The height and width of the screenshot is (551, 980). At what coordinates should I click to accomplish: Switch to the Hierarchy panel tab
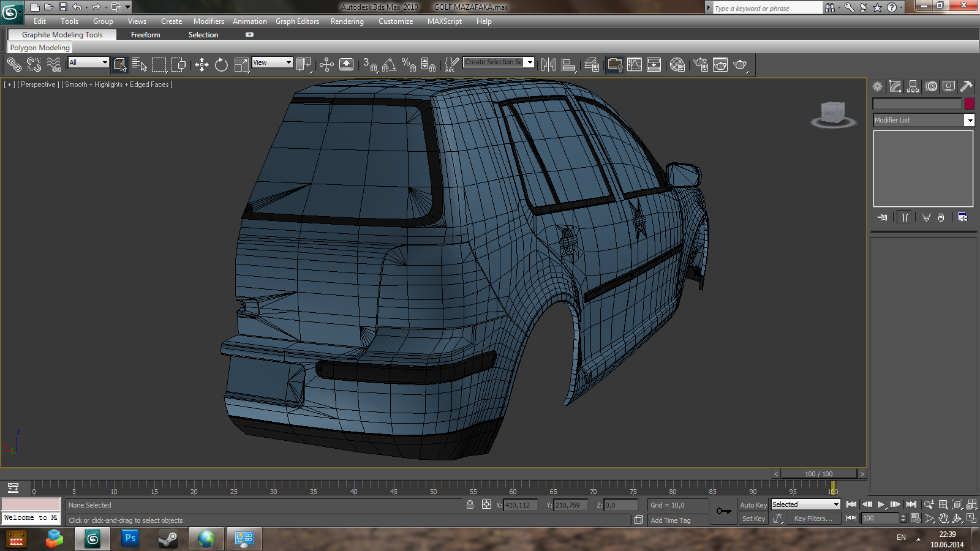point(913,87)
